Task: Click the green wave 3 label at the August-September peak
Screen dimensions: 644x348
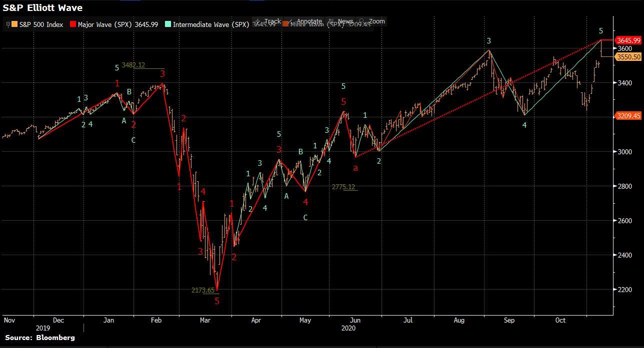Action: pos(489,41)
